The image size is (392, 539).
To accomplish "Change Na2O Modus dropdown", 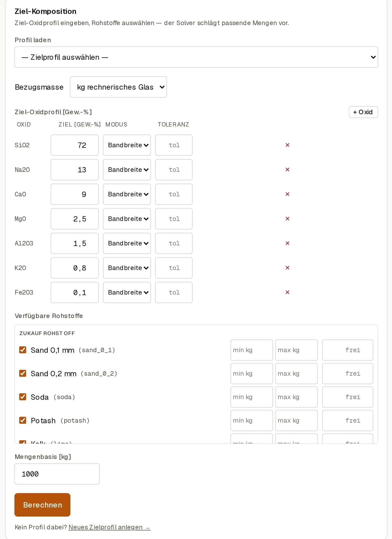I will tap(127, 170).
